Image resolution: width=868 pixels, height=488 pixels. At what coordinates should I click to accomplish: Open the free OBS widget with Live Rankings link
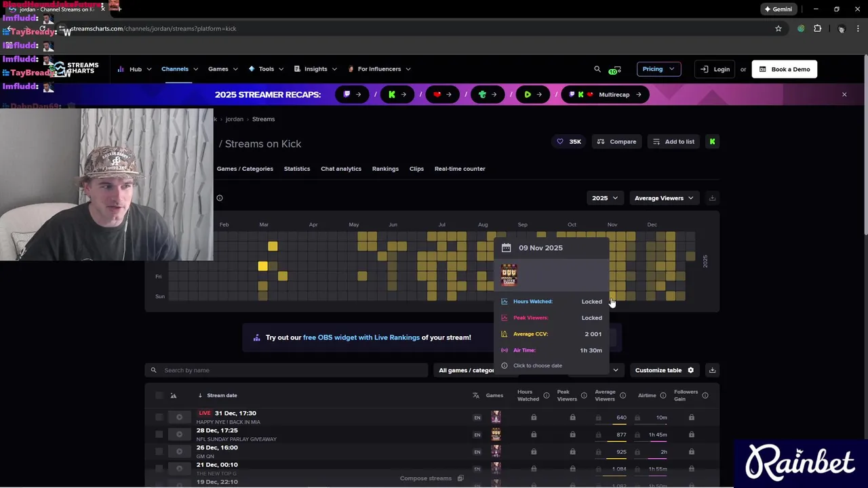(x=361, y=338)
